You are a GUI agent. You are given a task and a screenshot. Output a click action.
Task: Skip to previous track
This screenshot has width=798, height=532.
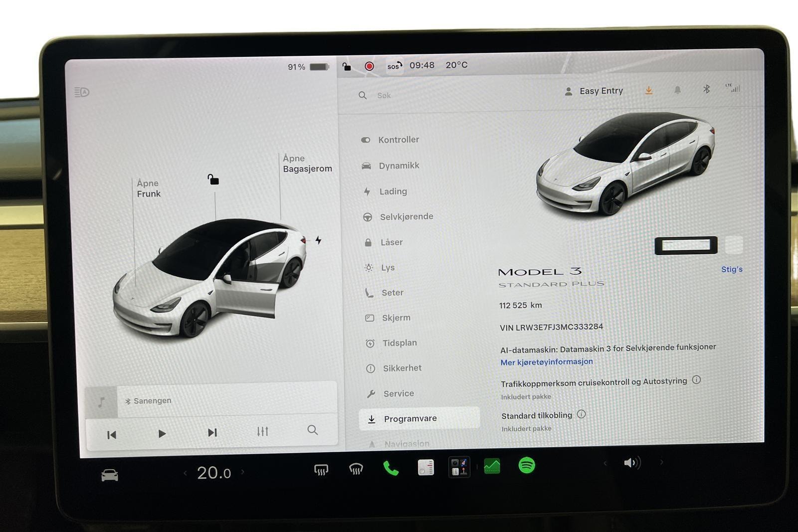point(112,435)
